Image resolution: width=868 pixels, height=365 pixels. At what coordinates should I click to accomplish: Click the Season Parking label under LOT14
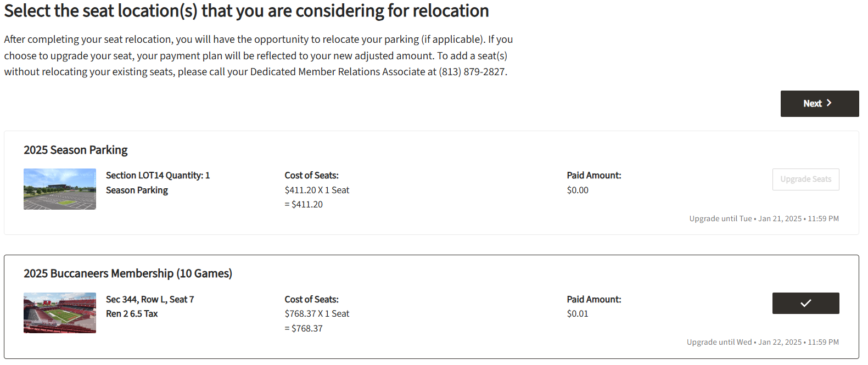(137, 190)
